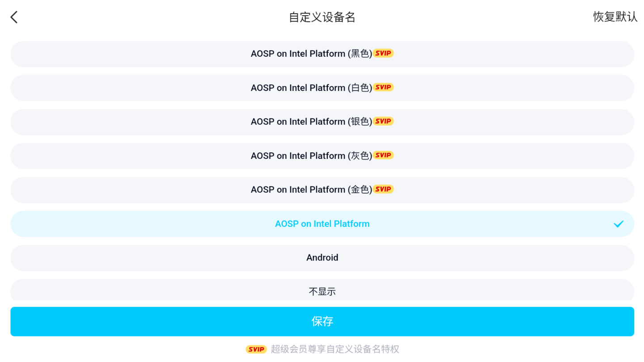Go back using the left arrow
This screenshot has width=644, height=362.
tap(14, 17)
